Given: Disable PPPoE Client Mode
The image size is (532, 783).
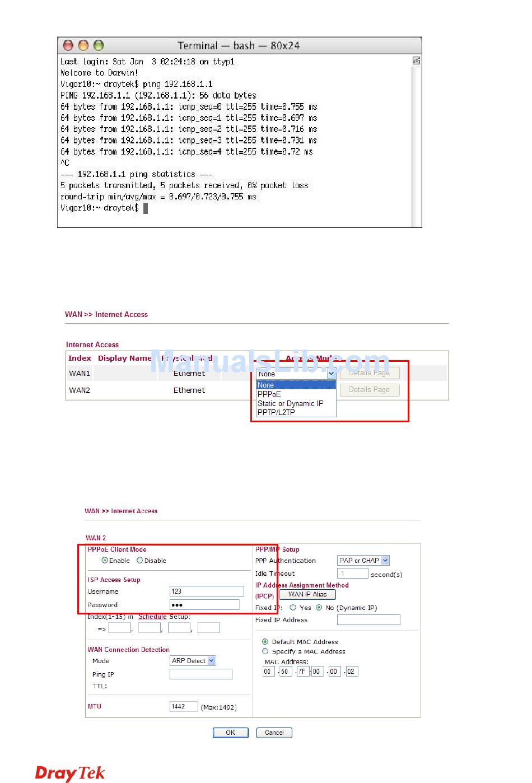Looking at the screenshot, I should click(140, 561).
